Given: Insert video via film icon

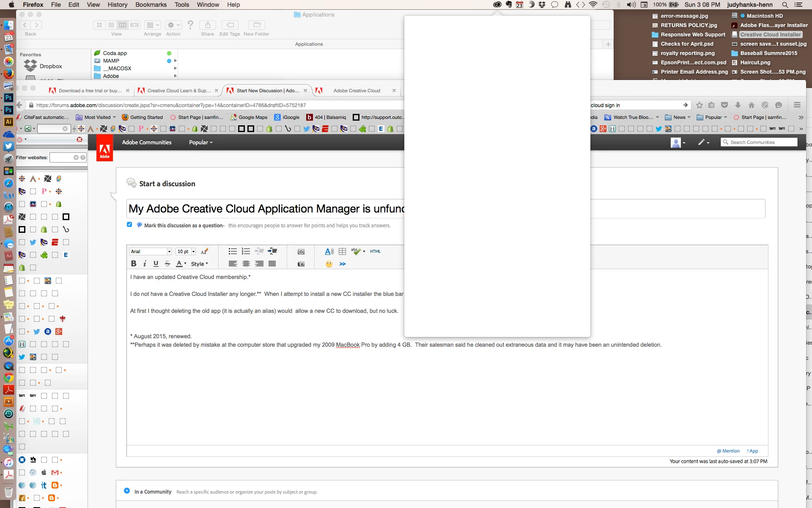Looking at the screenshot, I should click(x=301, y=251).
